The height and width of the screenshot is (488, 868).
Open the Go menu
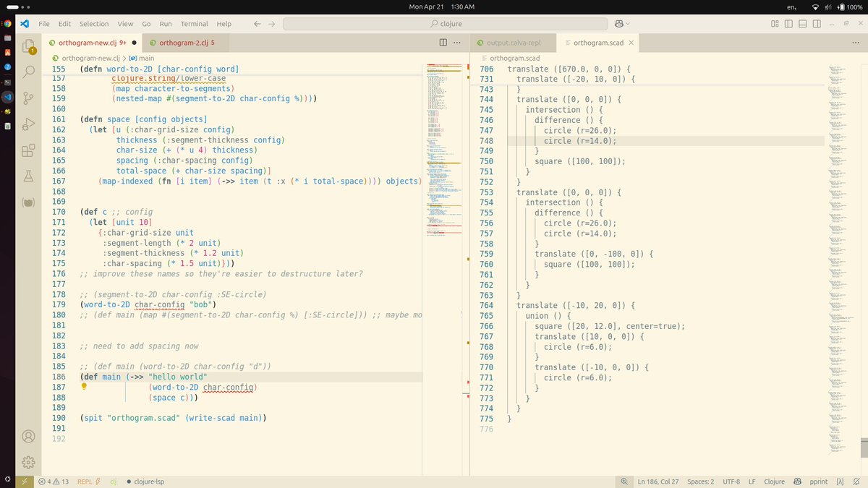[147, 24]
